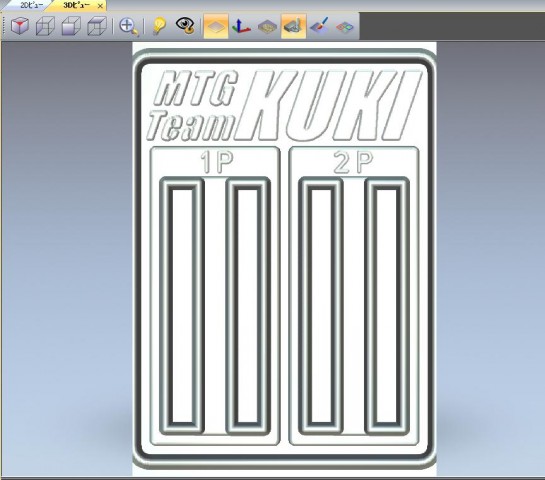Toggle the highlighted flat relief plane display
This screenshot has height=480, width=545.
pos(216,26)
